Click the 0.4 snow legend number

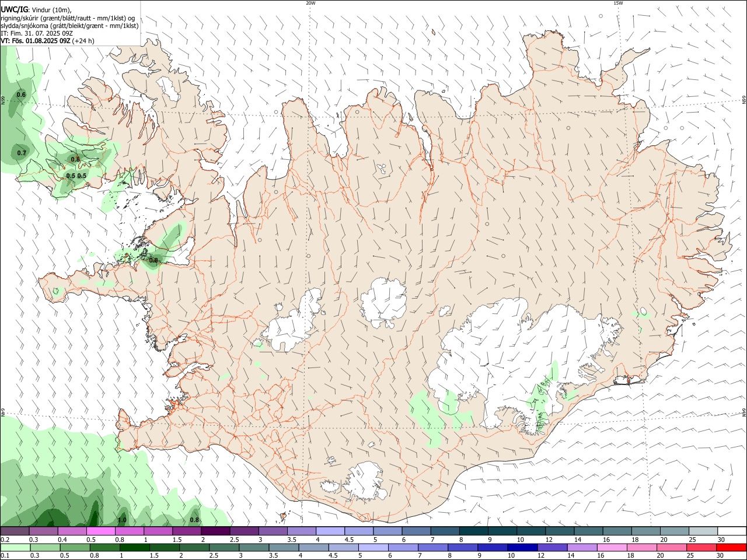tap(62, 540)
